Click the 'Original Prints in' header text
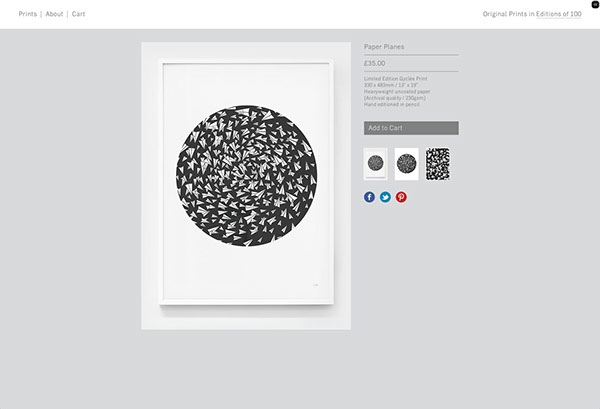Screen dimensions: 600x409 [508, 14]
